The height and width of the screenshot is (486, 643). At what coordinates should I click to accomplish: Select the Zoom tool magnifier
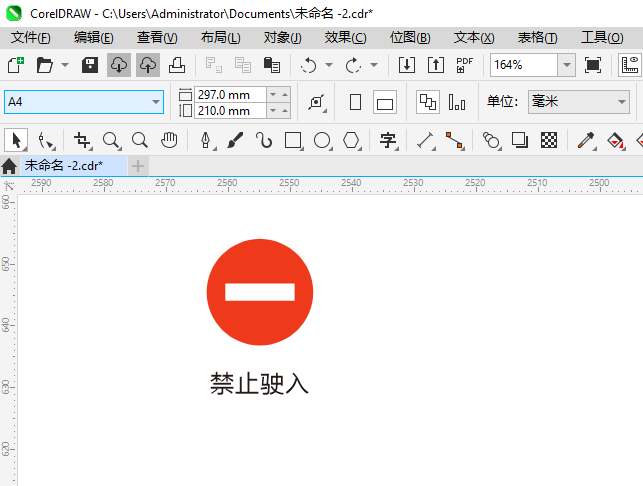click(x=111, y=140)
